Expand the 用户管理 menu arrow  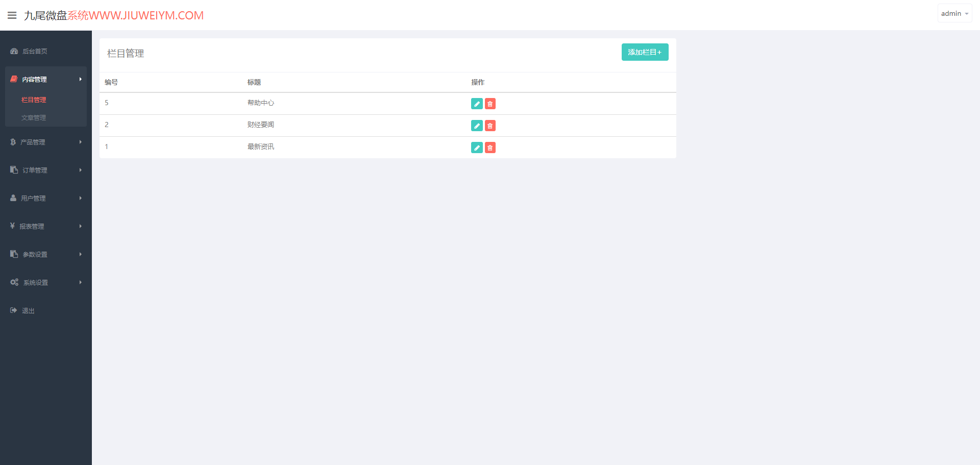[x=80, y=198]
